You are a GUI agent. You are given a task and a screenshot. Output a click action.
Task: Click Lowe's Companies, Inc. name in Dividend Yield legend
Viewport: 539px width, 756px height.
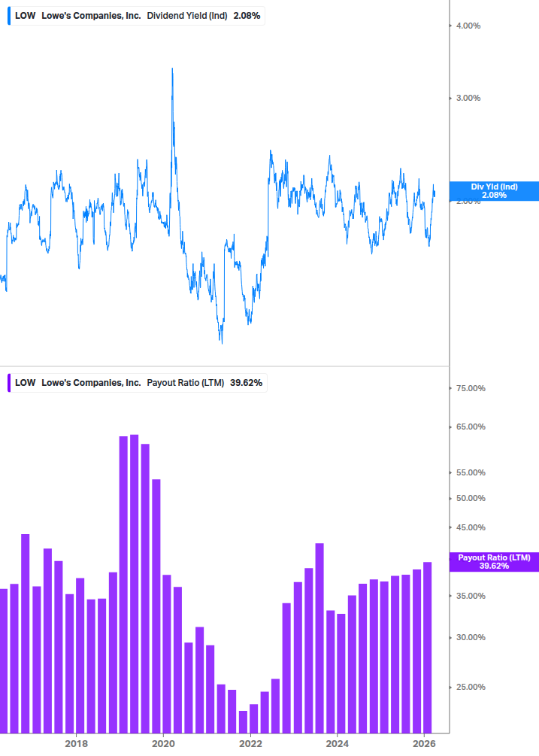(x=91, y=16)
